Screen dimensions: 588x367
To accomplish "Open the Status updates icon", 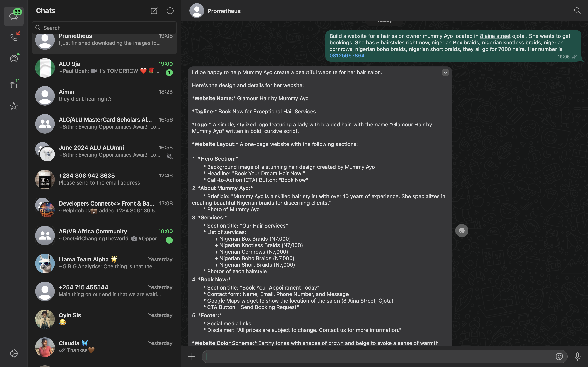I will tap(14, 59).
